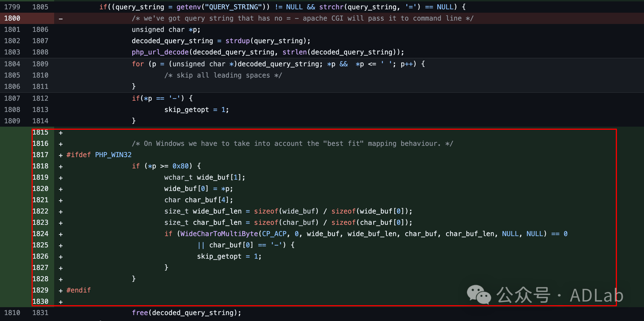The height and width of the screenshot is (321, 644).
Task: Click the plus marker beside #endif
Action: [61, 291]
